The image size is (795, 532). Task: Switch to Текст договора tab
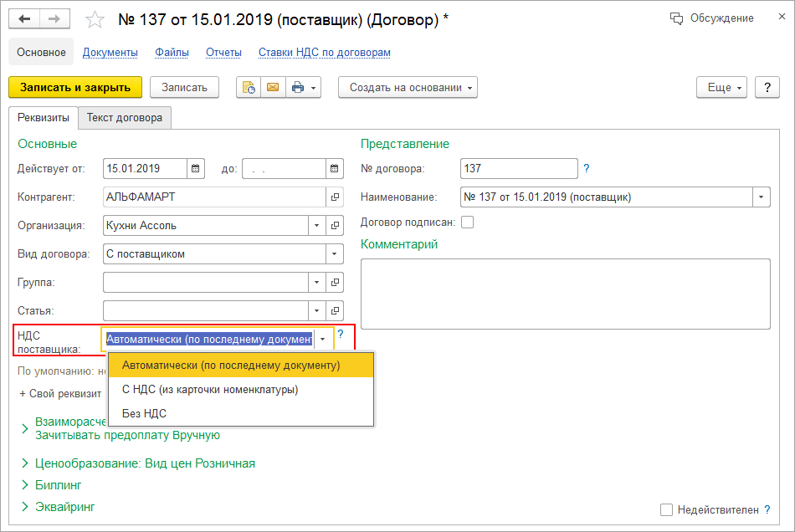click(x=125, y=118)
